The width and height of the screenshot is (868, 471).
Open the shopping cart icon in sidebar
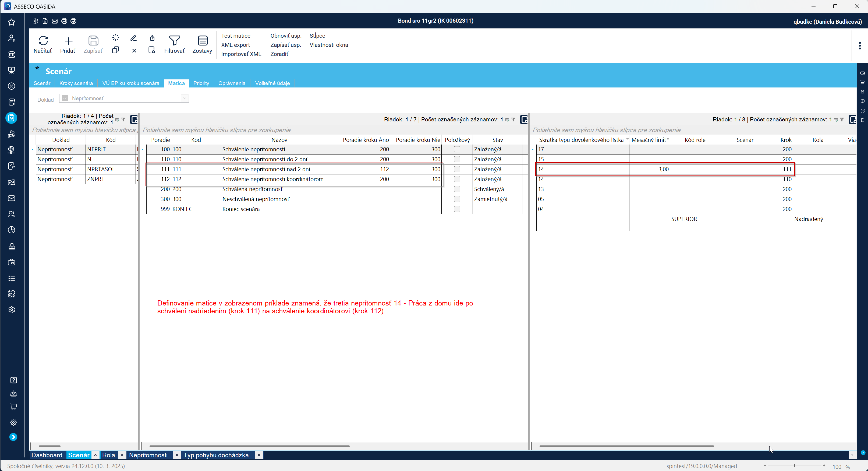click(13, 406)
